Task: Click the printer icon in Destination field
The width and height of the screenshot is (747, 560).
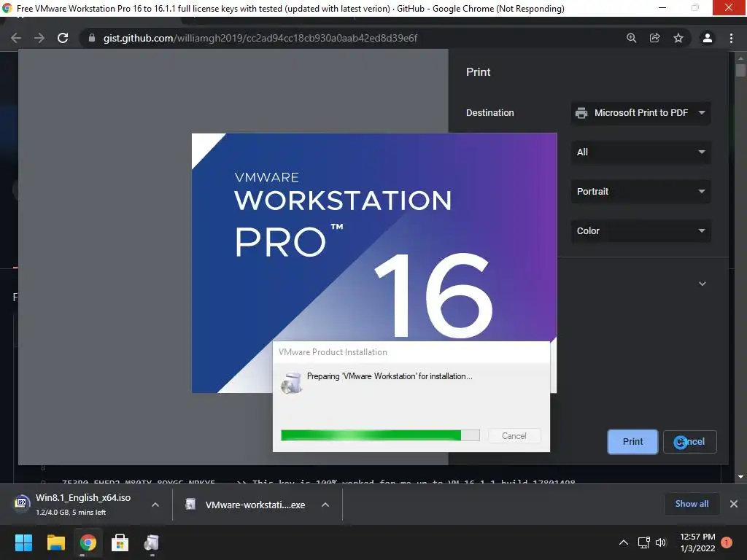Action: 581,113
